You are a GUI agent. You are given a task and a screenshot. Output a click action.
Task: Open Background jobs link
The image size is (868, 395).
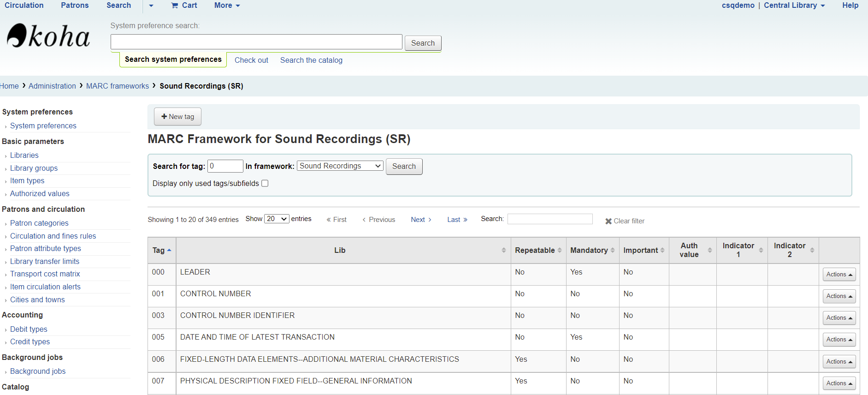coord(38,371)
